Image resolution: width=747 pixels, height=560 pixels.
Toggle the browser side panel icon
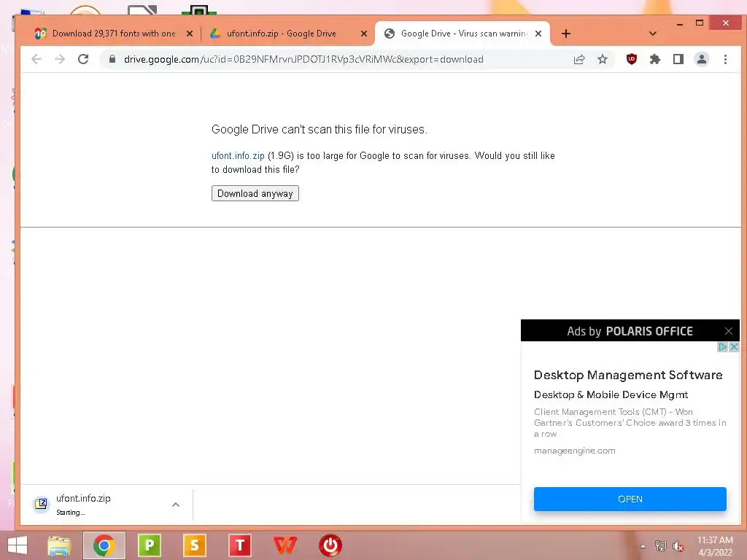click(x=678, y=59)
